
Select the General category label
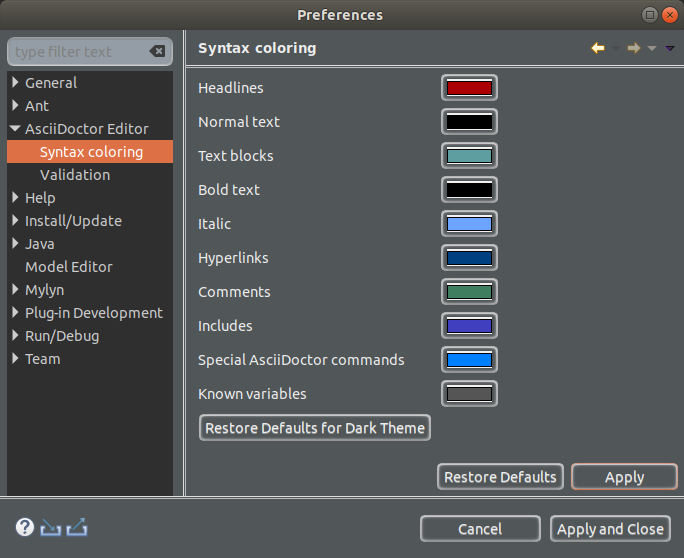click(51, 82)
